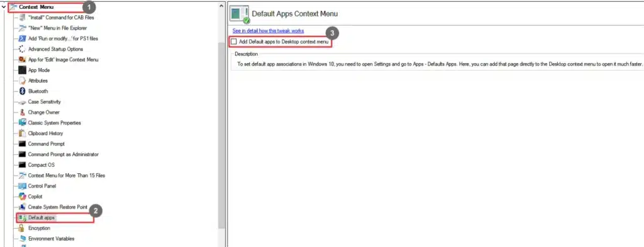Click the Change Owner icon
The width and height of the screenshot is (644, 247).
pos(22,112)
